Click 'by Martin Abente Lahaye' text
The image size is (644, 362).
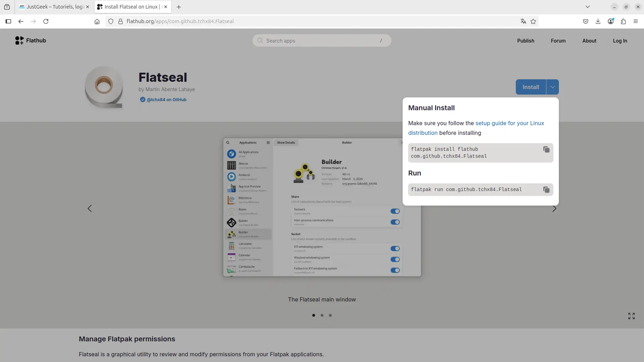[x=167, y=89]
